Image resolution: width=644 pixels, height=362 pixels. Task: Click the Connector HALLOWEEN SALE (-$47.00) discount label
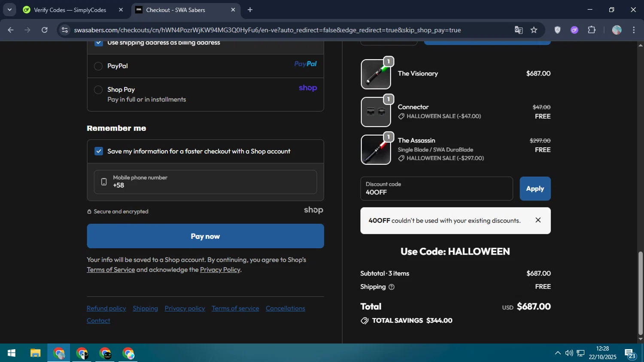click(x=440, y=116)
